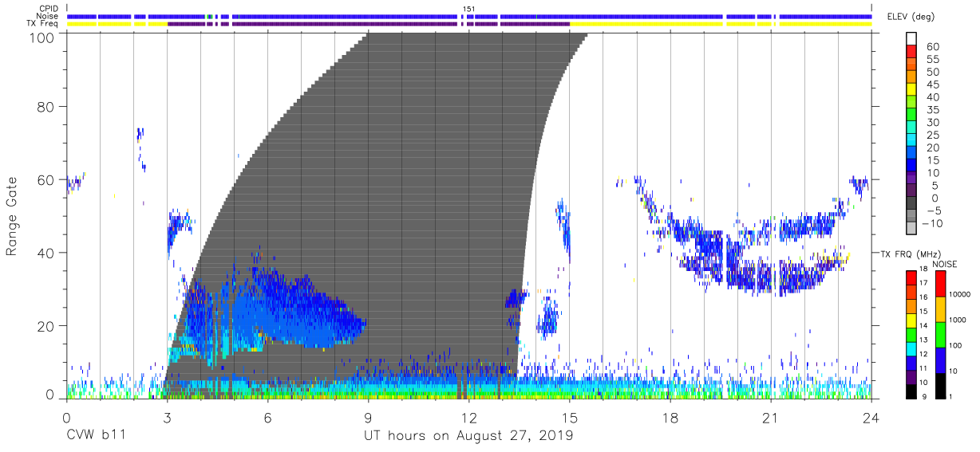Pick the orange segment of NOISE colorbar
980x452 pixels.
[939, 309]
